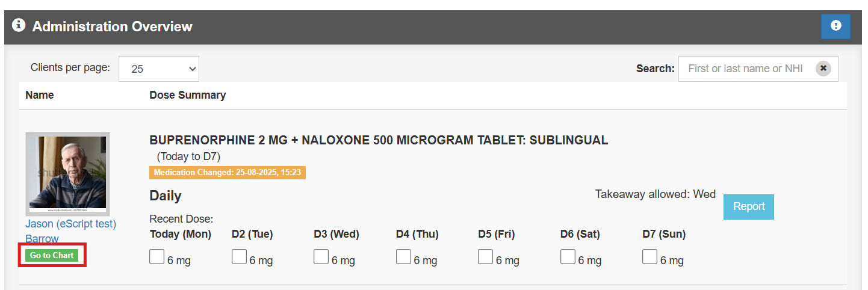Viewport: 868px width, 290px height.
Task: Tick the D3 (Wed) dose checkbox
Action: 321,258
